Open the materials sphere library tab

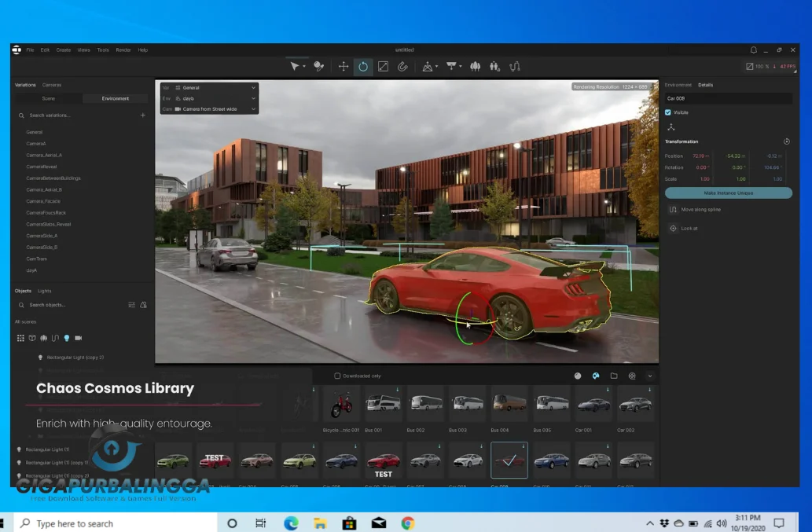tap(578, 376)
